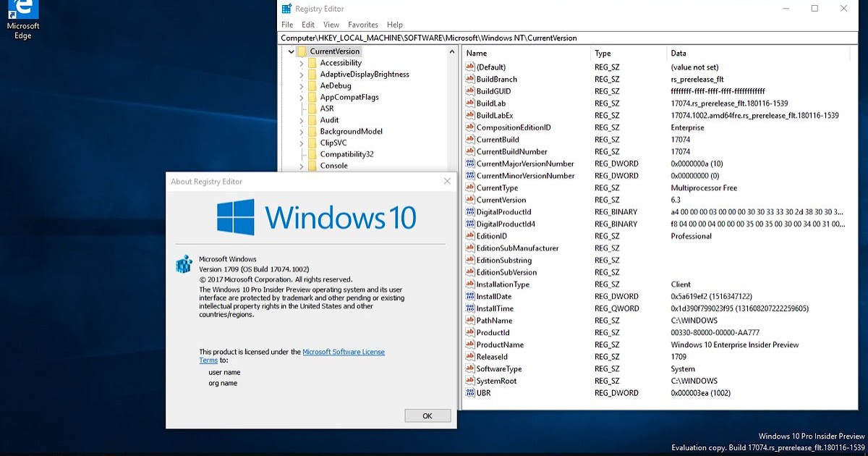Click OK to close the About dialog
This screenshot has width=868, height=456.
tap(427, 415)
